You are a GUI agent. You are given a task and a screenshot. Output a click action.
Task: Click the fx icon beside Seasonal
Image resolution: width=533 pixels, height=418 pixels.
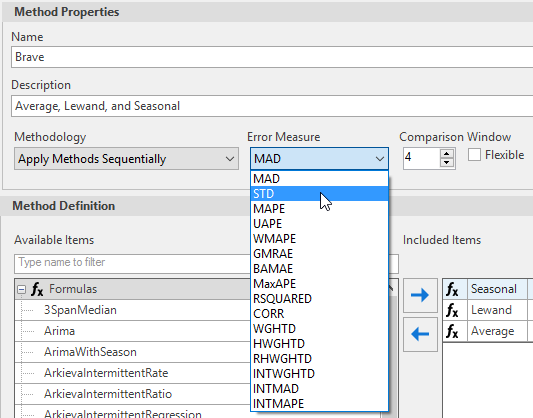click(452, 290)
